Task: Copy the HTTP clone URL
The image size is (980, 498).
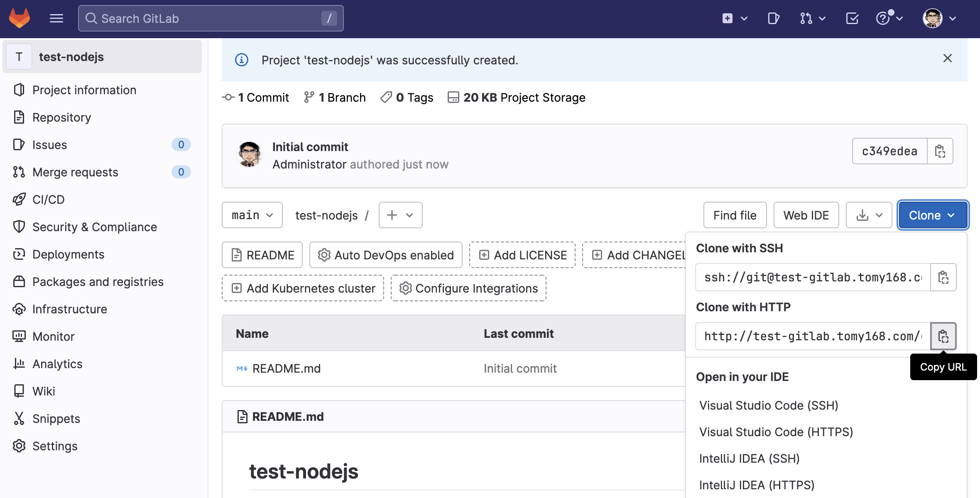Action: [943, 336]
